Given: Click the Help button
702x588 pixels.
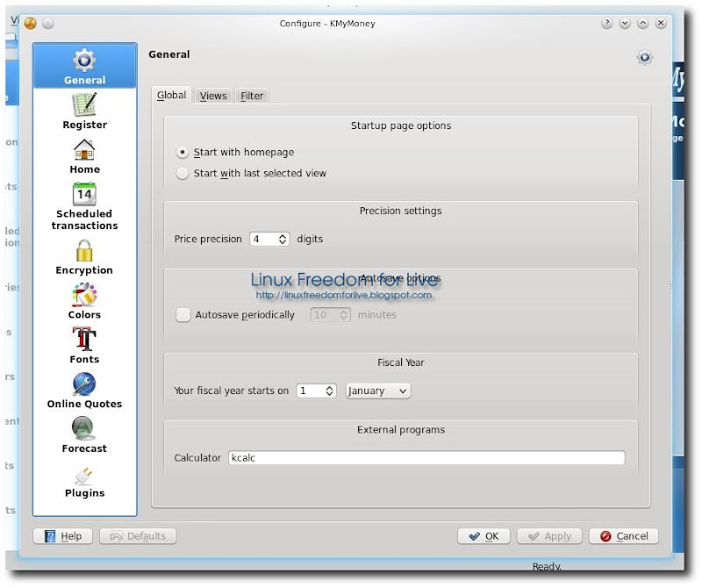Looking at the screenshot, I should point(62,536).
